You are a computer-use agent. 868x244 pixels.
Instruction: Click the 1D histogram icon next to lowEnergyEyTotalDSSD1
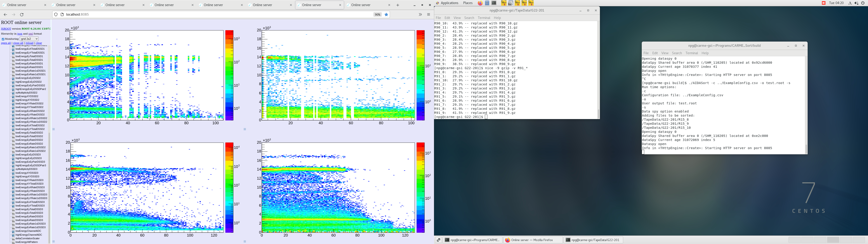coord(13,57)
